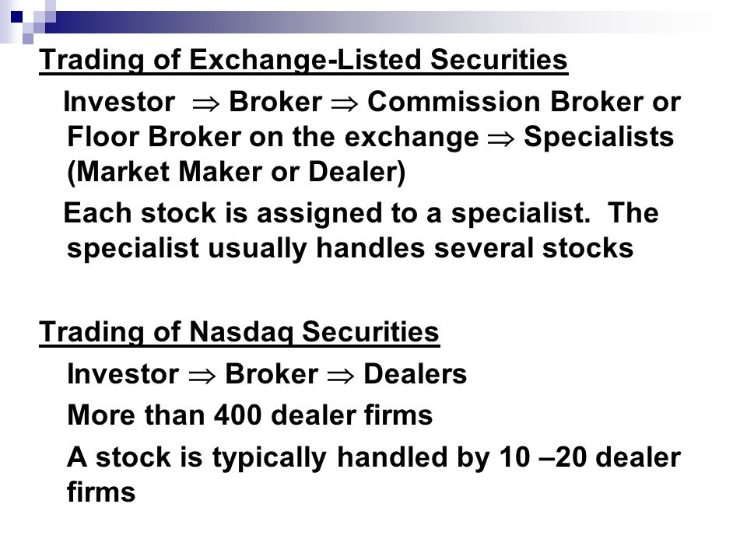Viewport: 747px width, 560px height.
Task: Click the arrow before Commission Broker
Action: [x=344, y=103]
